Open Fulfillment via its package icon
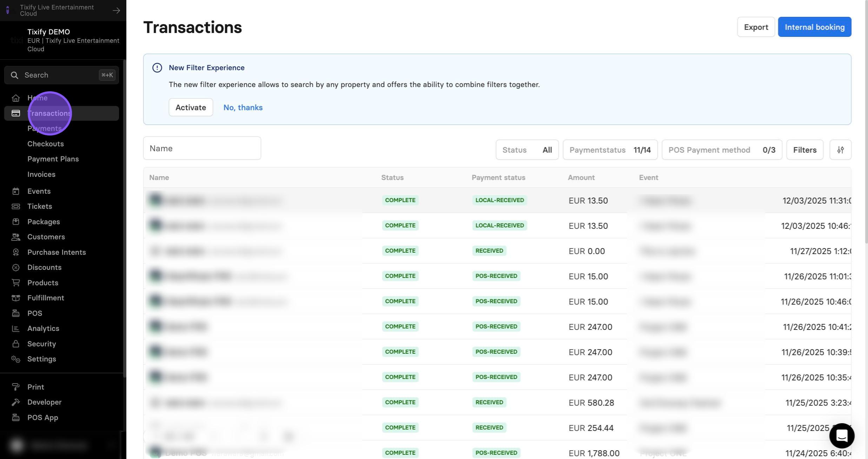Viewport: 868px width, 459px height. pyautogui.click(x=15, y=298)
